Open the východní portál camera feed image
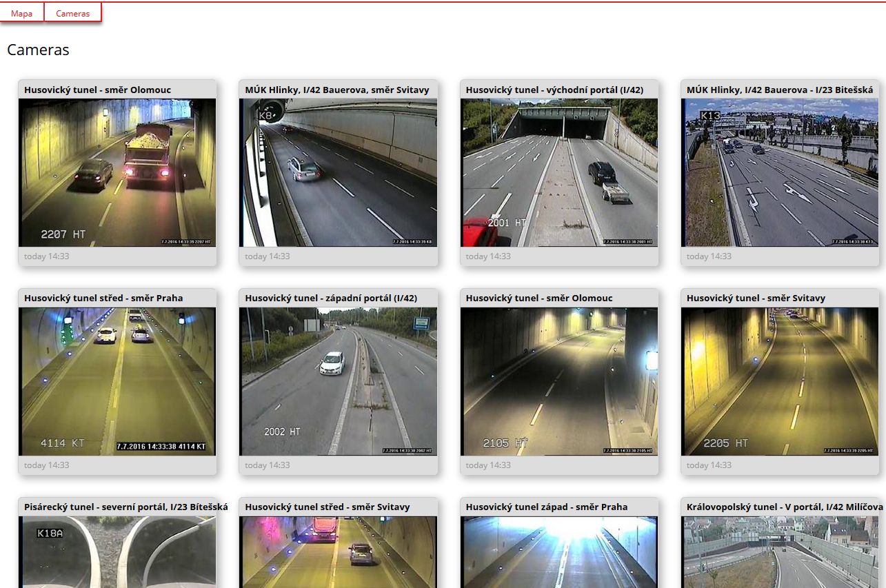Image resolution: width=886 pixels, height=588 pixels. (x=558, y=172)
